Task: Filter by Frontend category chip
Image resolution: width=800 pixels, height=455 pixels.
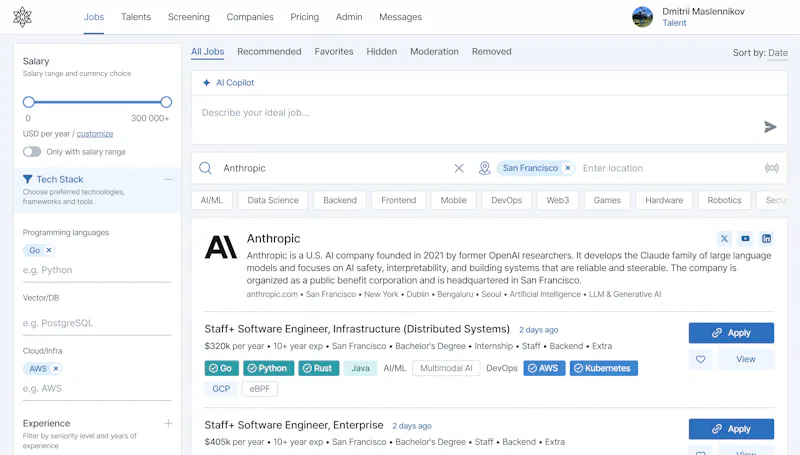Action: [398, 200]
